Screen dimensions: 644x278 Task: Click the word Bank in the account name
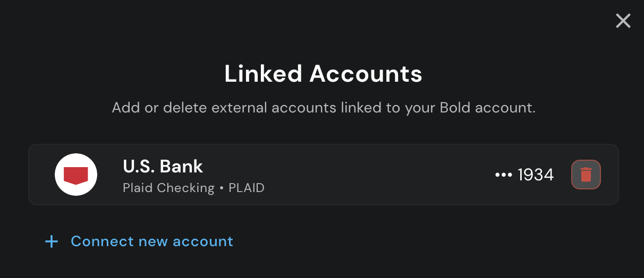click(x=181, y=167)
